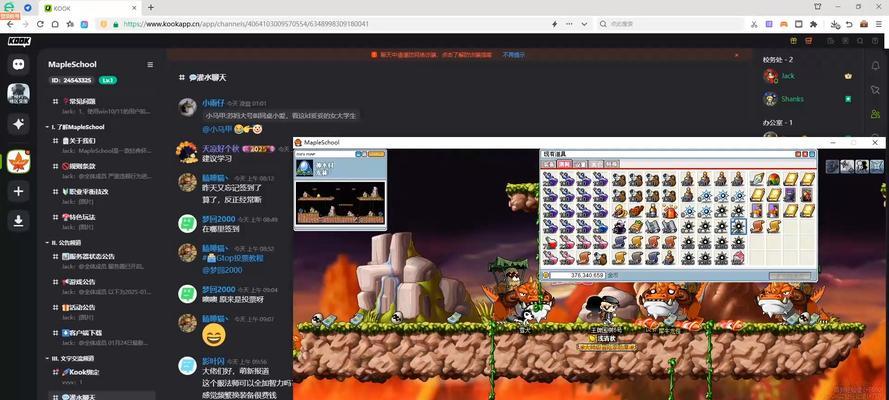Open the MapleSchool server menu icon
This screenshot has width=889, height=400.
pyautogui.click(x=150, y=65)
